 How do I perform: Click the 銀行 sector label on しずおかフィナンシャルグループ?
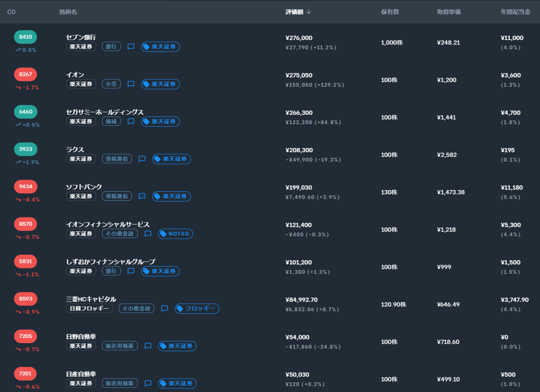111,271
